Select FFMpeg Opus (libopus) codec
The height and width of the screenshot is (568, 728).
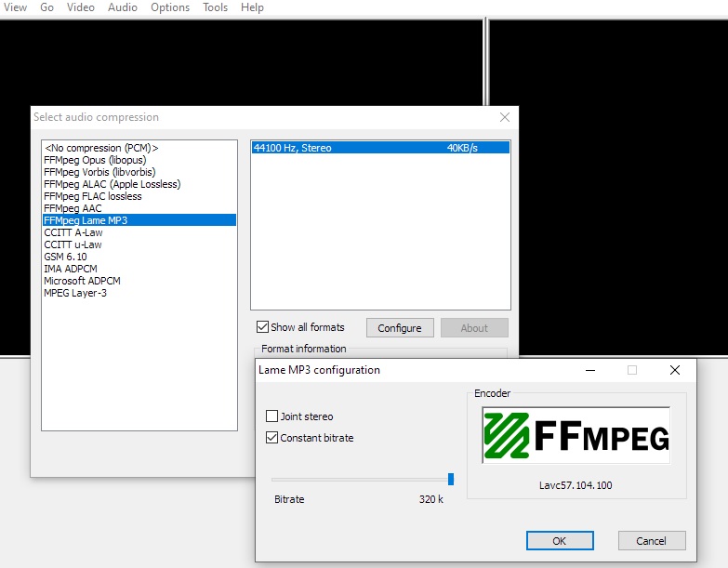point(139,160)
